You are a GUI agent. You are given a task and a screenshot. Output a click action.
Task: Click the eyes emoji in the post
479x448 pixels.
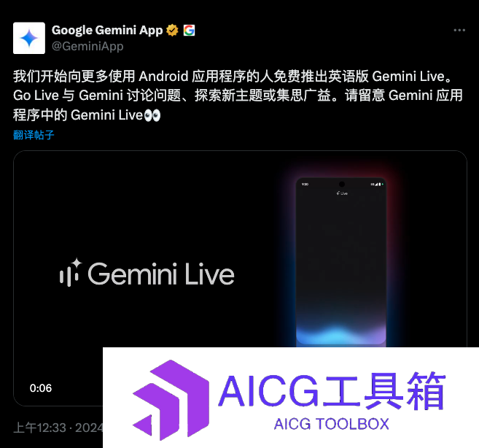pos(152,115)
